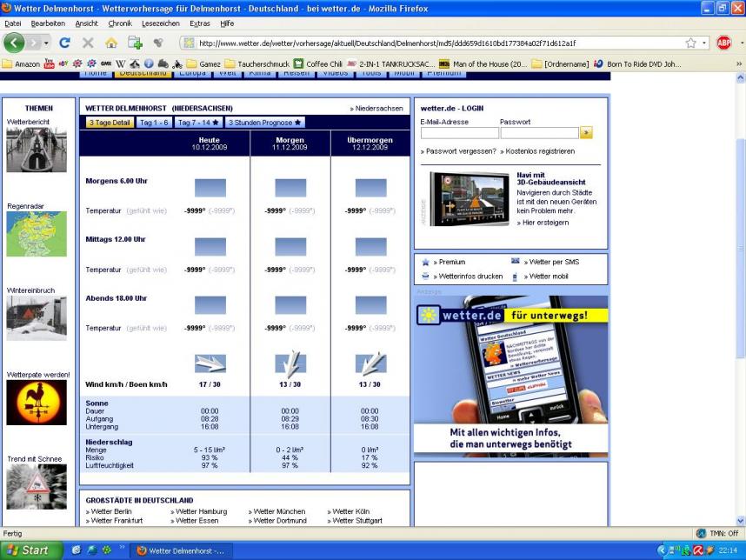The image size is (746, 560).
Task: Open the URL history dropdown arrow
Action: coord(704,43)
